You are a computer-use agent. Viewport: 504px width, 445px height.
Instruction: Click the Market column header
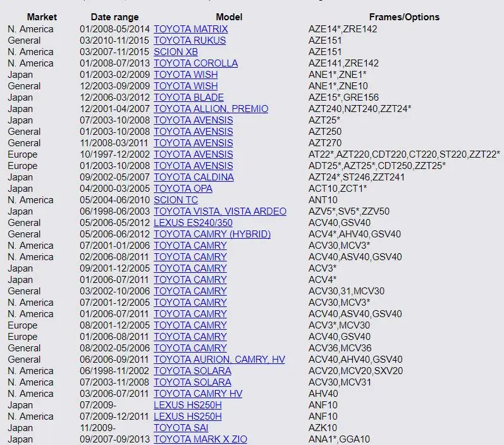(42, 17)
